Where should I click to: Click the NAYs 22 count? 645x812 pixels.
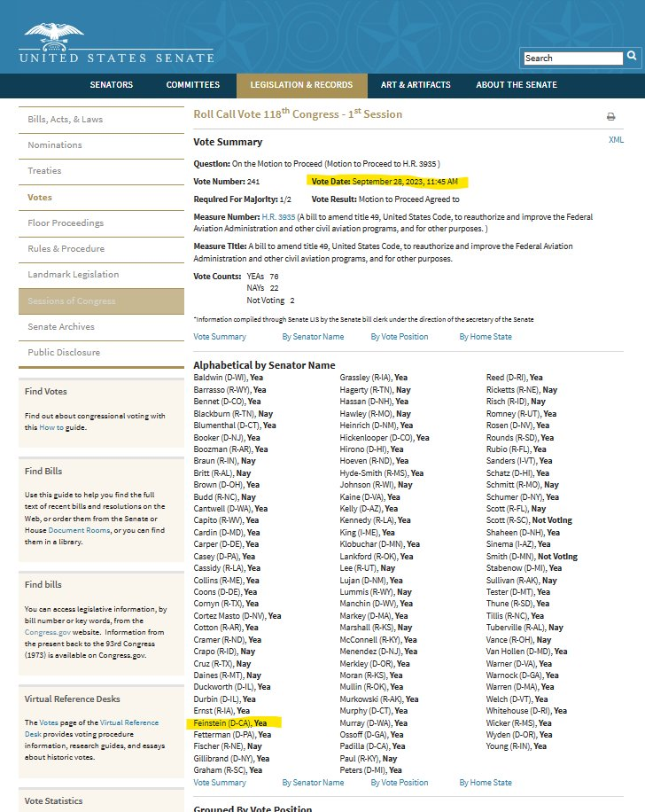(x=262, y=288)
